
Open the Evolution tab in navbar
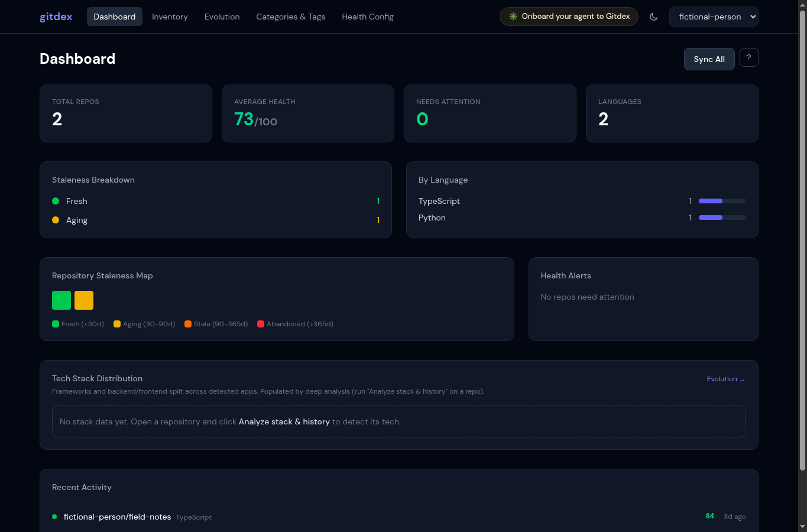click(222, 17)
